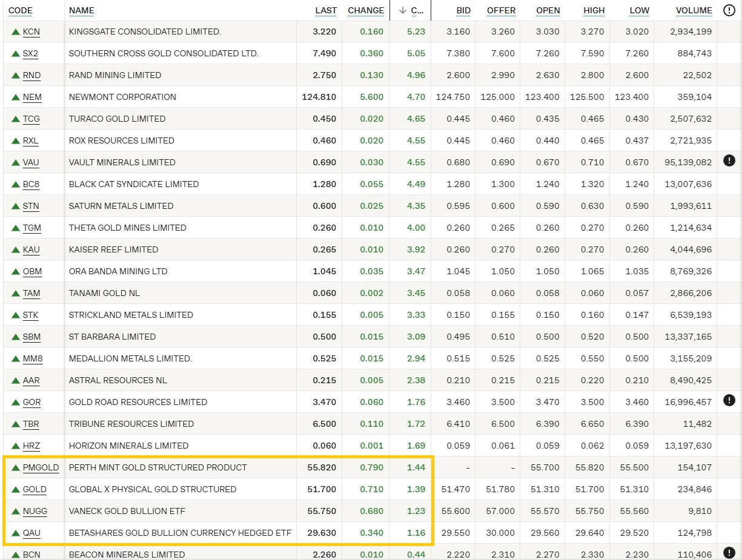Click the green up arrow beside QAU
742x560 pixels.
pos(15,533)
